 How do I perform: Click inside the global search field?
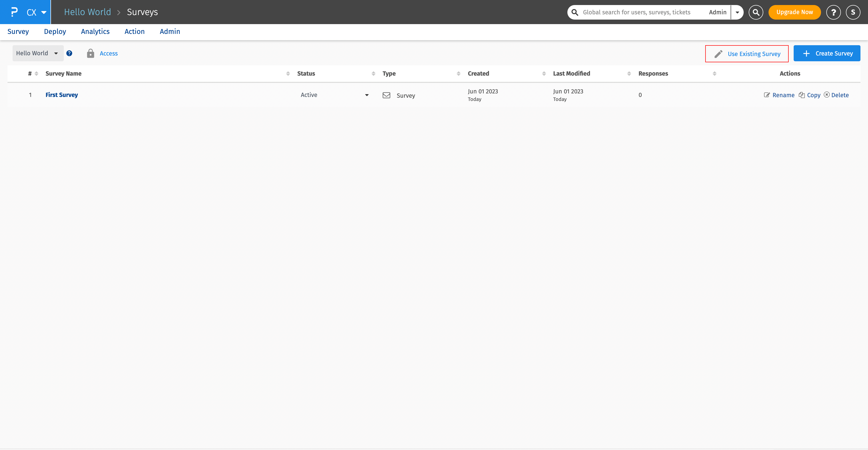[637, 12]
